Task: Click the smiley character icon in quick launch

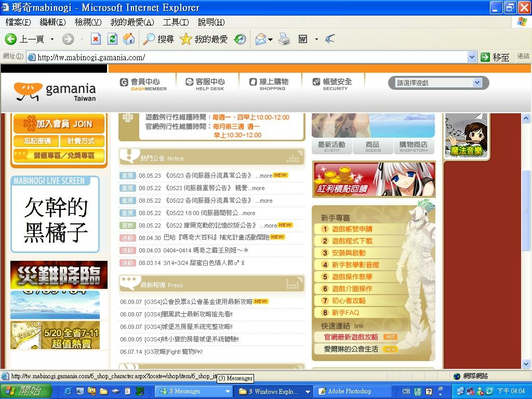Action: [91, 391]
